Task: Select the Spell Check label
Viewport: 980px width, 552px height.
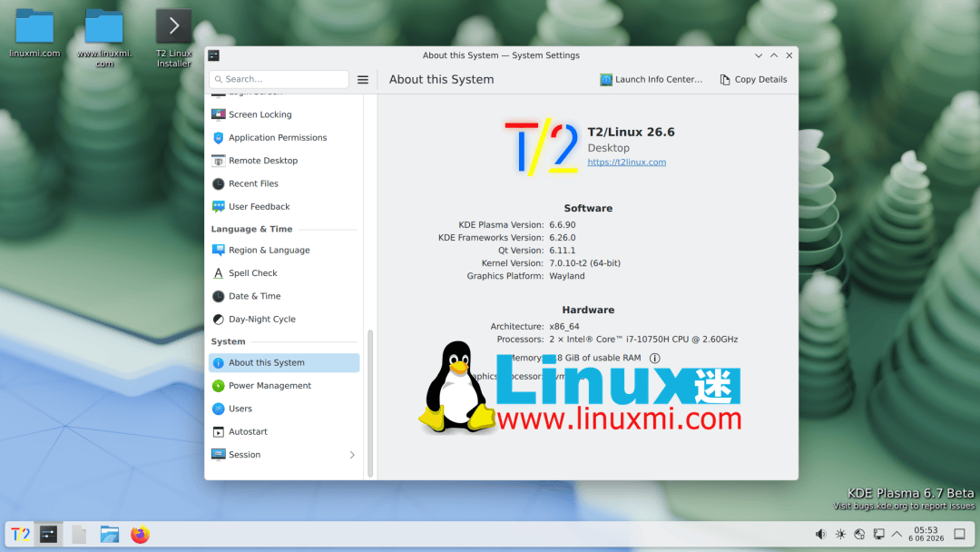Action: 253,273
